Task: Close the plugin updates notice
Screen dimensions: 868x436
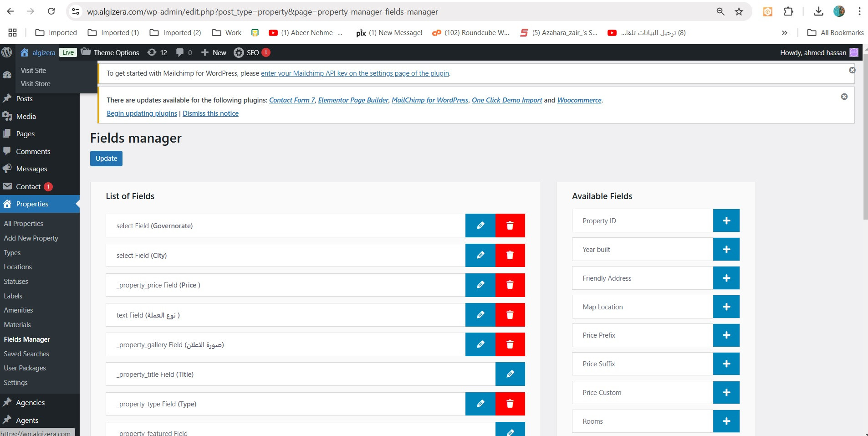Action: coord(844,97)
